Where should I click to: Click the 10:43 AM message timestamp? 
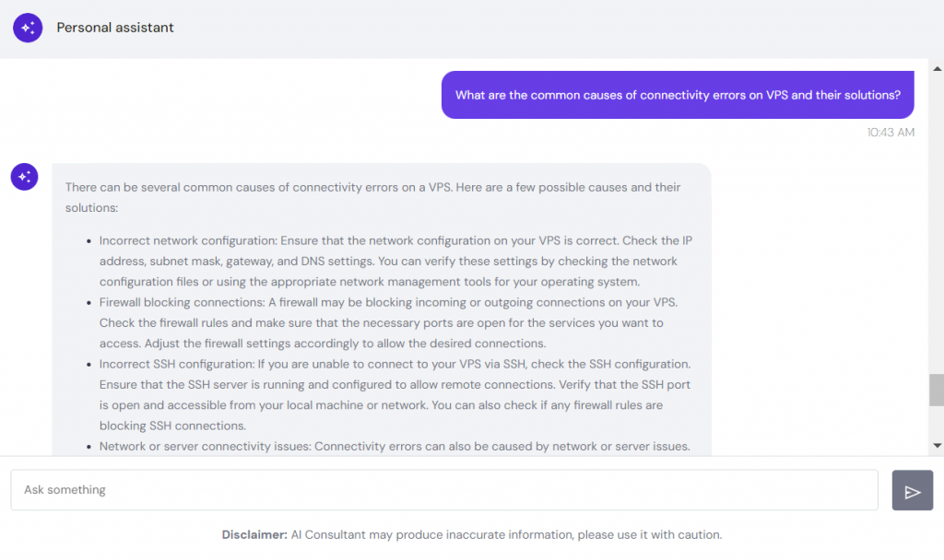(891, 133)
